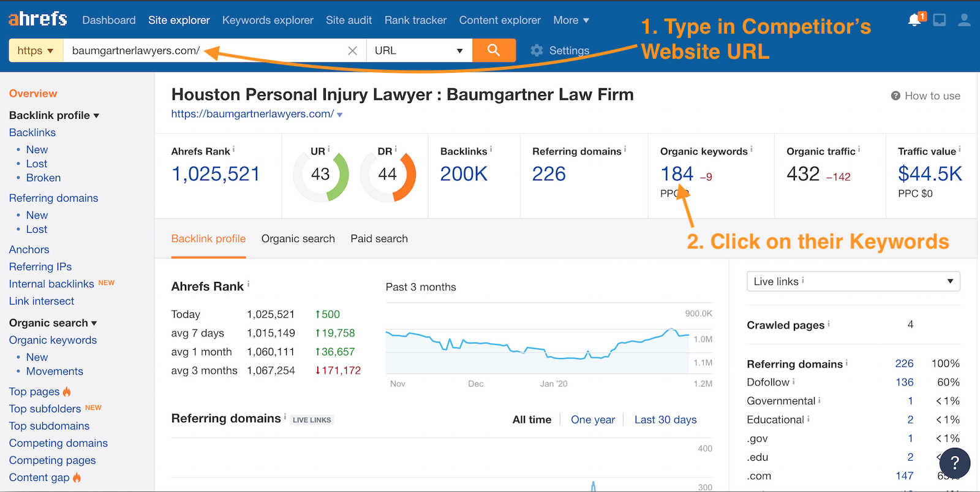
Task: Click the info icon beside Referring domains metric
Action: (x=625, y=149)
